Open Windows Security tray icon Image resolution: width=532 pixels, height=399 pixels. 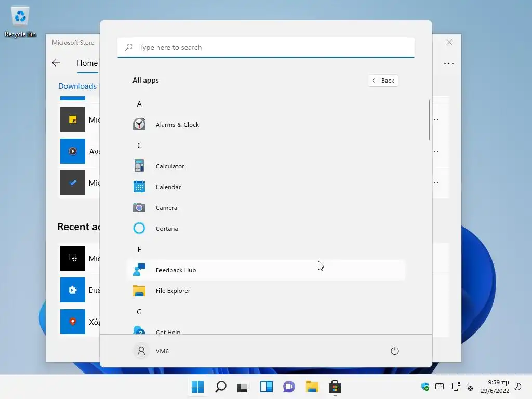425,387
